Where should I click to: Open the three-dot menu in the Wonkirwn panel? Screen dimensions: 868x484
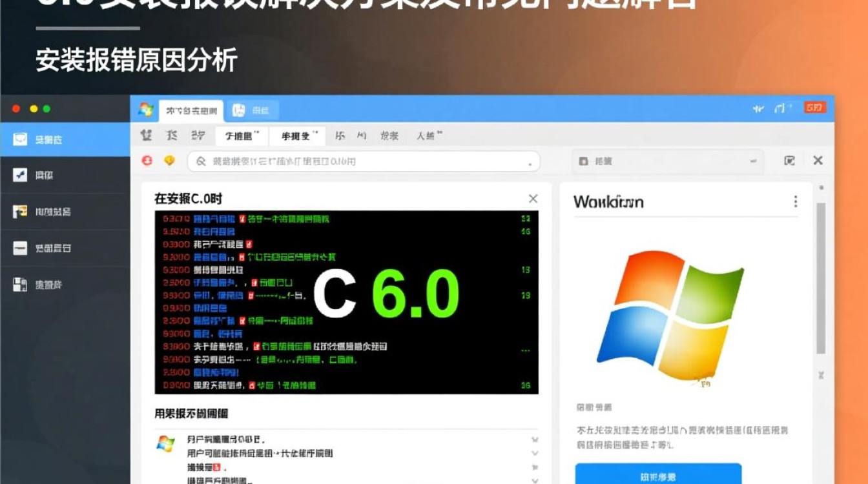tap(796, 201)
